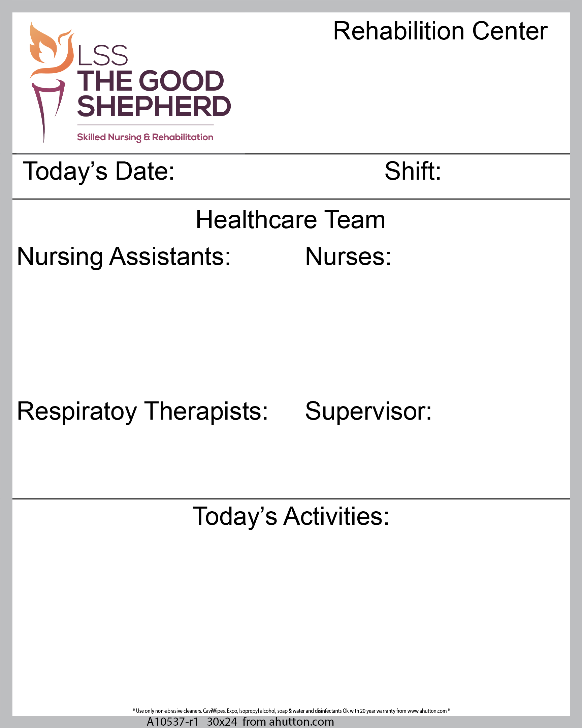Screen dimensions: 582x728
Task: Click the word SHEPHERD in the logo
Action: click(154, 106)
